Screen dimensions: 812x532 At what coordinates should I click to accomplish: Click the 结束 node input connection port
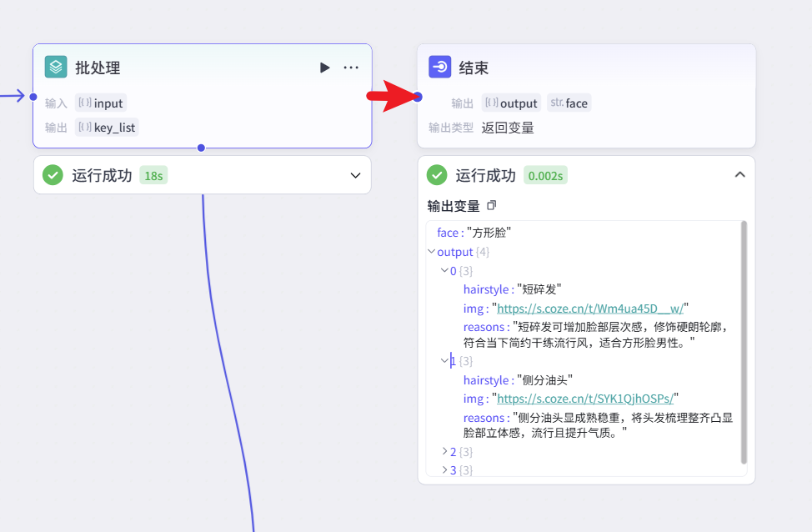pyautogui.click(x=419, y=98)
